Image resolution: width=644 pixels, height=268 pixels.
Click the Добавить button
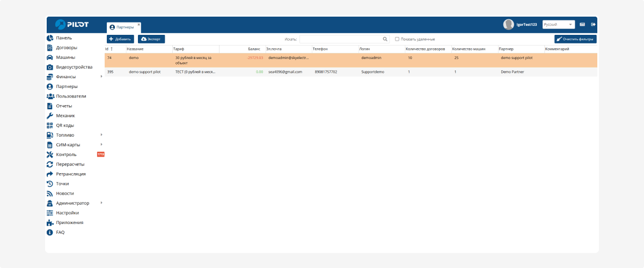pyautogui.click(x=120, y=39)
